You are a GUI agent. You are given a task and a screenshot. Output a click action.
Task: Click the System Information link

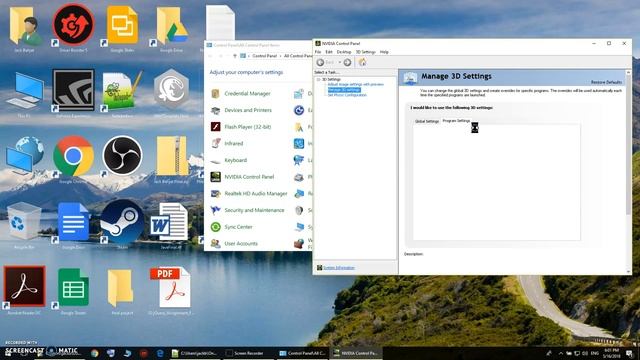(x=339, y=268)
